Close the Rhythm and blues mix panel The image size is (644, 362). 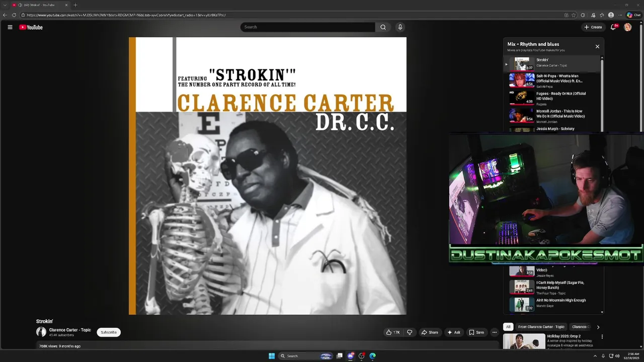[x=597, y=47]
